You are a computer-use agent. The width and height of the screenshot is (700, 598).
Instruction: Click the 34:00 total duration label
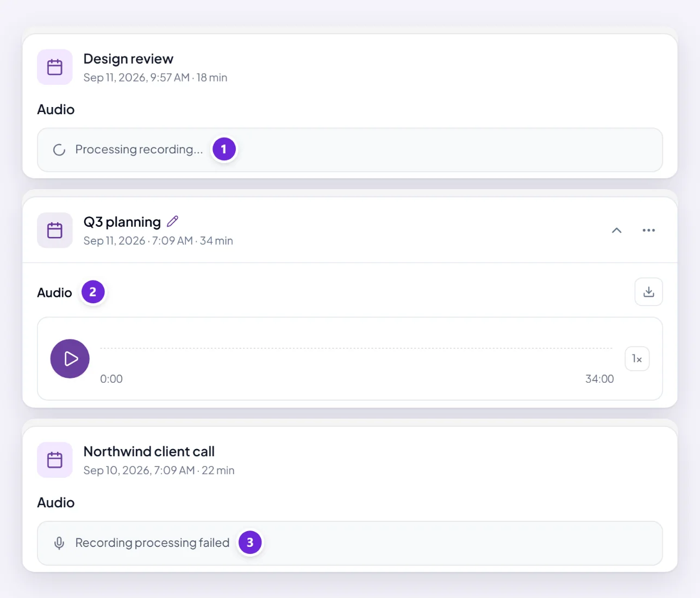click(599, 379)
